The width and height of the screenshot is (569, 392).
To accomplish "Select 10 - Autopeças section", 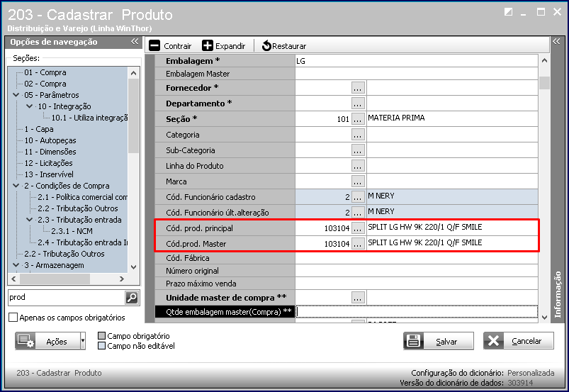I will [x=50, y=140].
